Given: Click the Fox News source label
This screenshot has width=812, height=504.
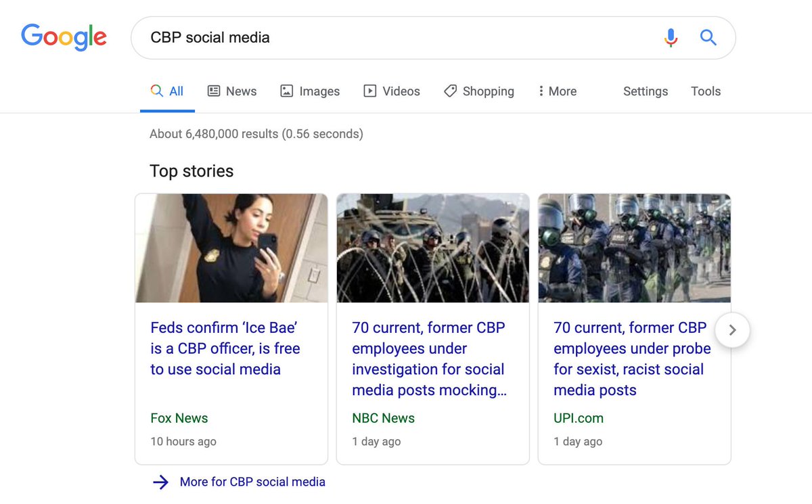Looking at the screenshot, I should click(179, 418).
